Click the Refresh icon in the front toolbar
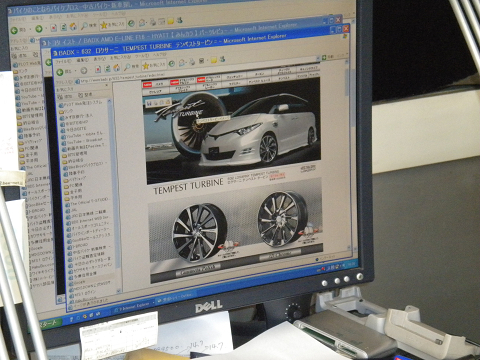The width and height of the screenshot is (480, 360). [107, 69]
